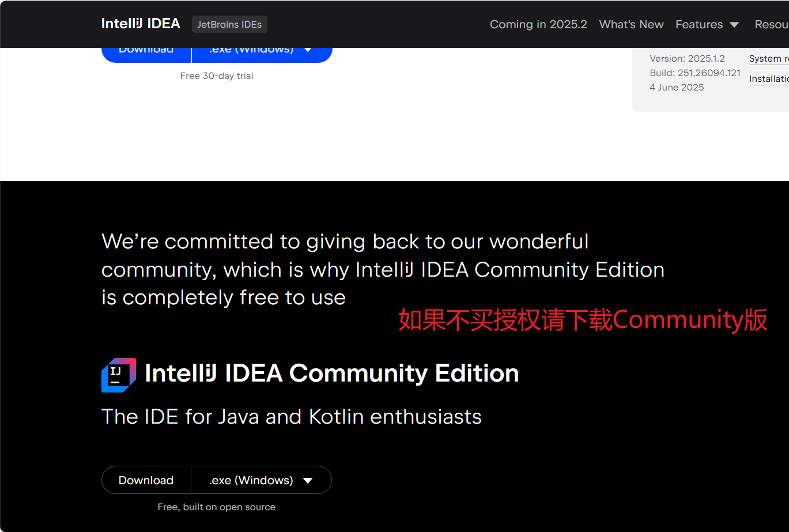This screenshot has height=532, width=789.
Task: Open the Resources menu in header
Action: [772, 24]
